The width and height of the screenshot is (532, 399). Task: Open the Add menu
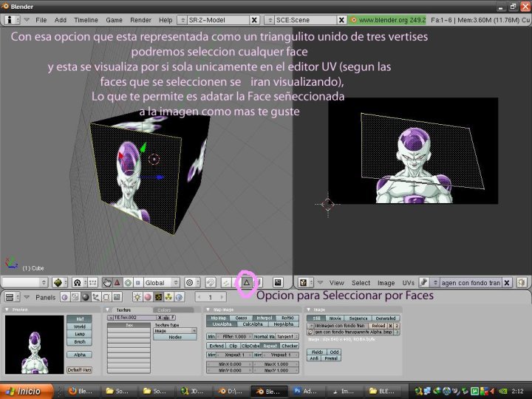pos(61,20)
